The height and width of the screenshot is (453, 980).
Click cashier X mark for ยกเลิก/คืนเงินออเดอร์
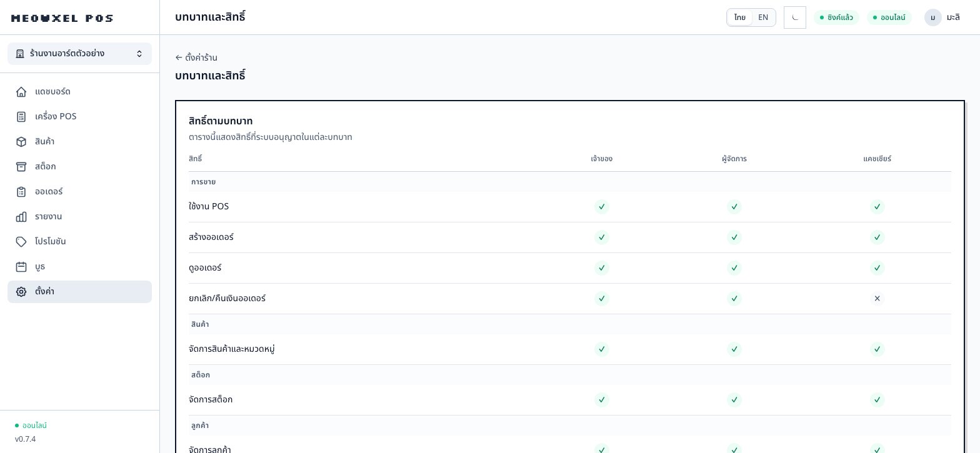[x=877, y=299]
